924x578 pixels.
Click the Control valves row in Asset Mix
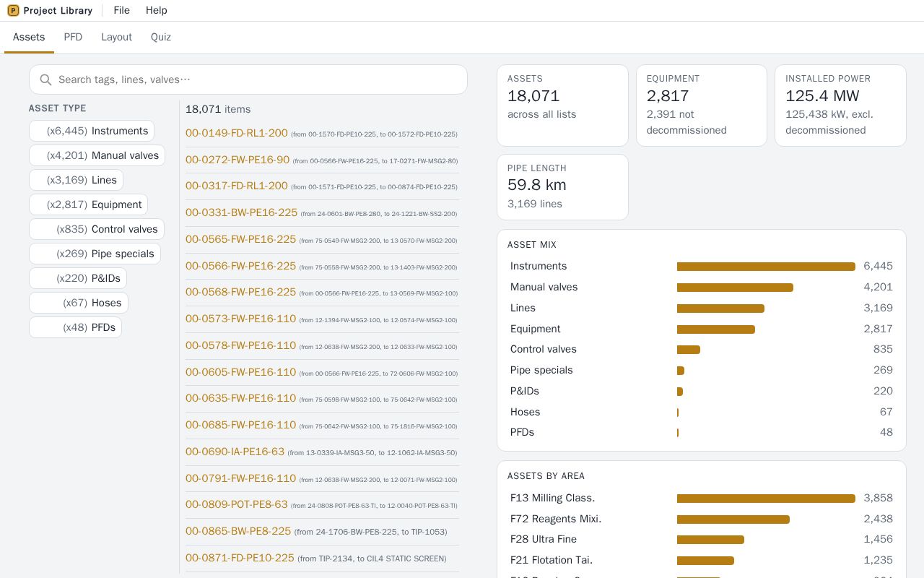[x=702, y=349]
